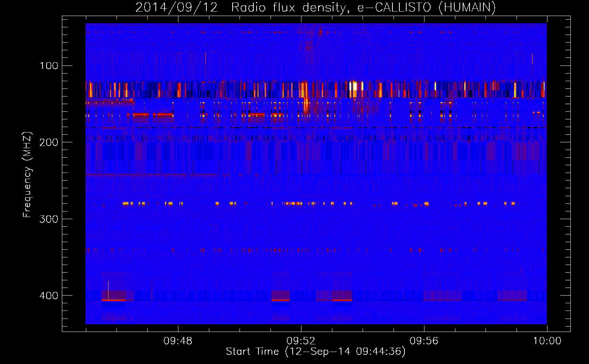Select the '400' frequency axis label

(x=49, y=296)
